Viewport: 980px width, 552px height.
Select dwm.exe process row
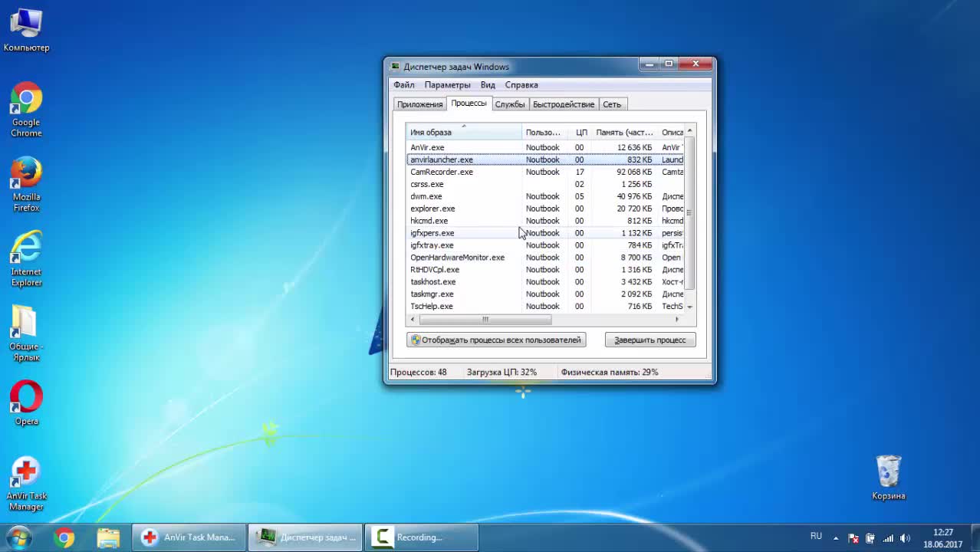coord(545,196)
